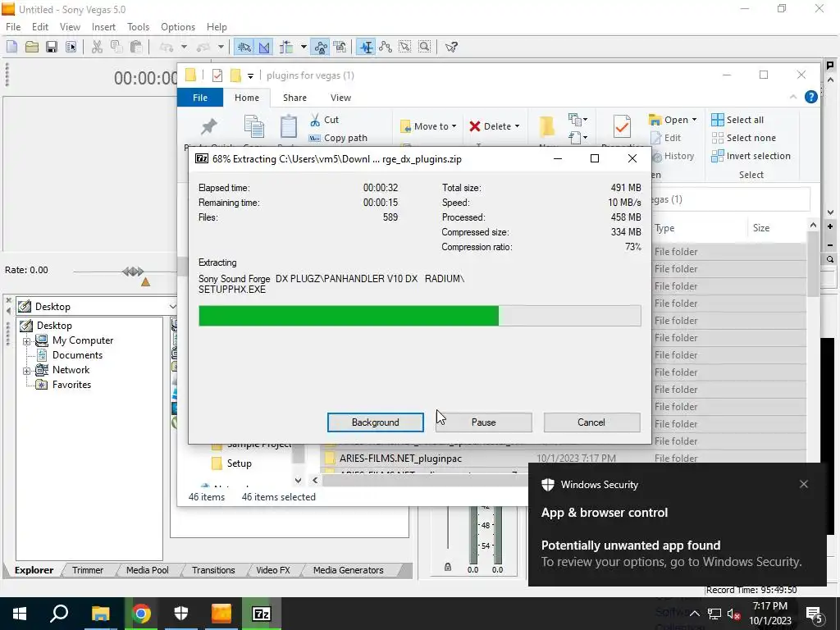This screenshot has width=840, height=630.
Task: Switch to the Share ribbon tab
Action: coord(294,98)
